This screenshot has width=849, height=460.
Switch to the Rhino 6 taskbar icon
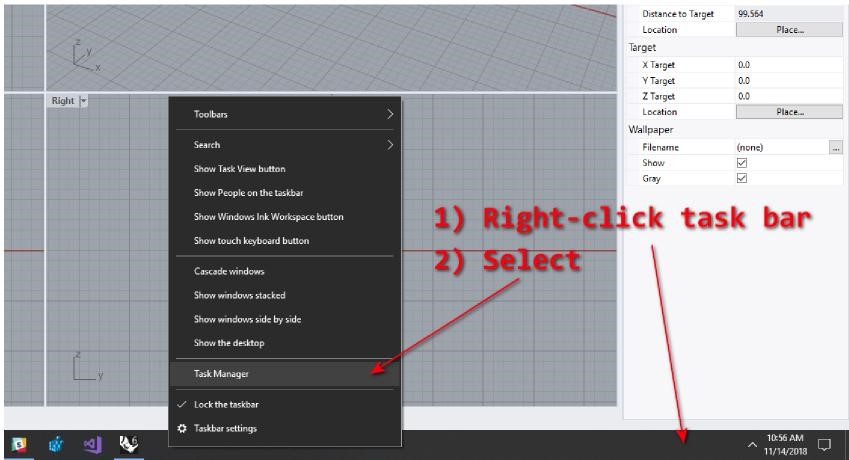point(129,444)
